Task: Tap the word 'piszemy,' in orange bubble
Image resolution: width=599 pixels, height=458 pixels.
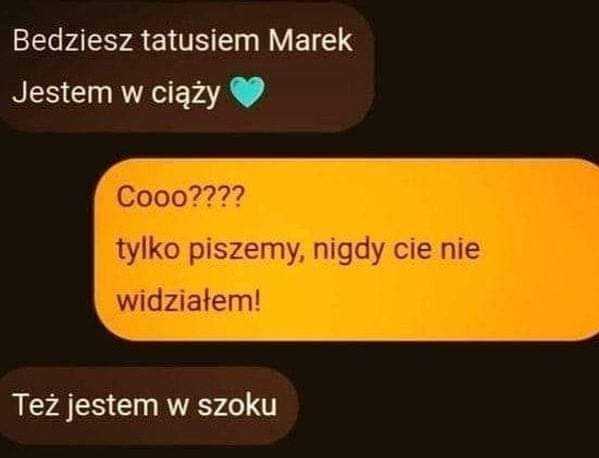Action: click(246, 251)
